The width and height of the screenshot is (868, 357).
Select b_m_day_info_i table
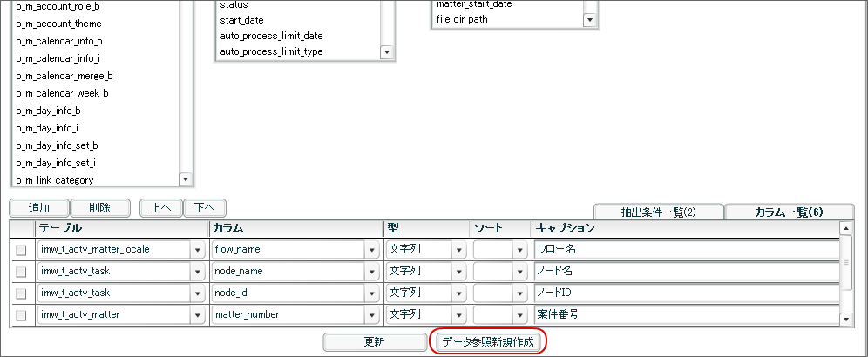[47, 128]
